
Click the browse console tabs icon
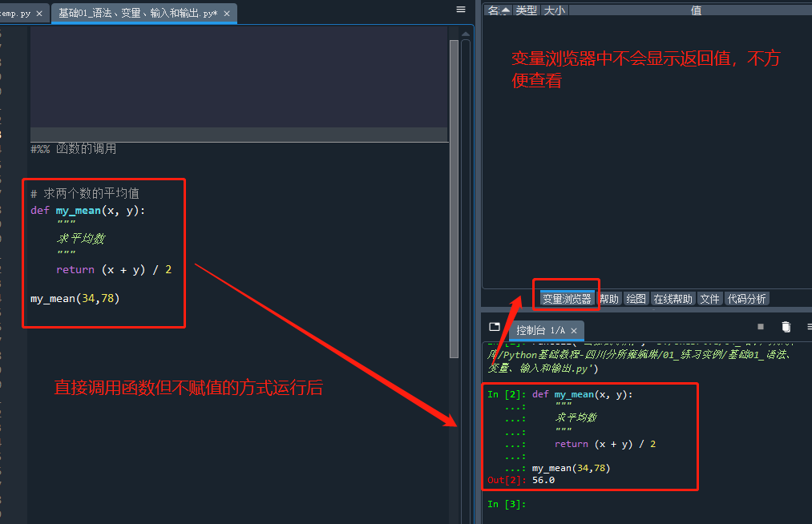tap(495, 327)
